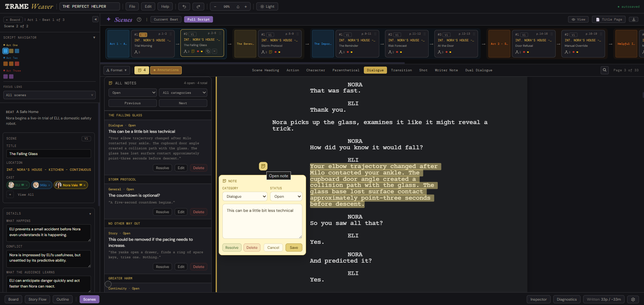Resolve the countdown is optional note
The image size is (644, 305).
click(x=163, y=212)
